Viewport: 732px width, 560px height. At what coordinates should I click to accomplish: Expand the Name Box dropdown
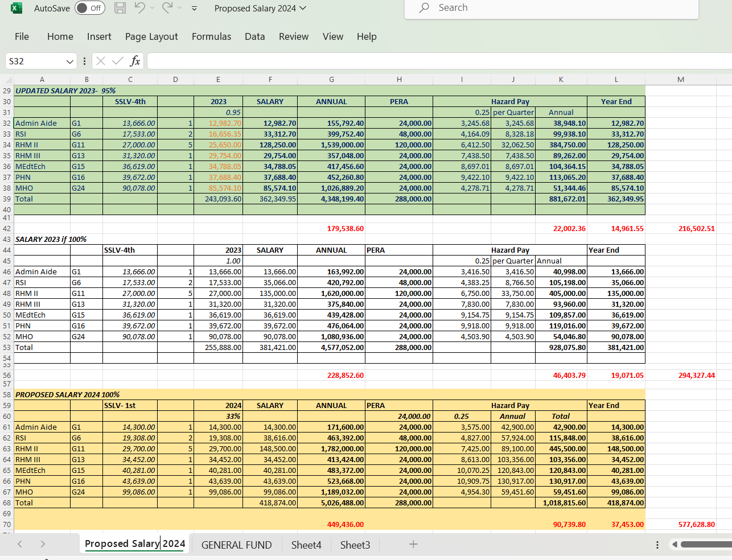pyautogui.click(x=69, y=61)
